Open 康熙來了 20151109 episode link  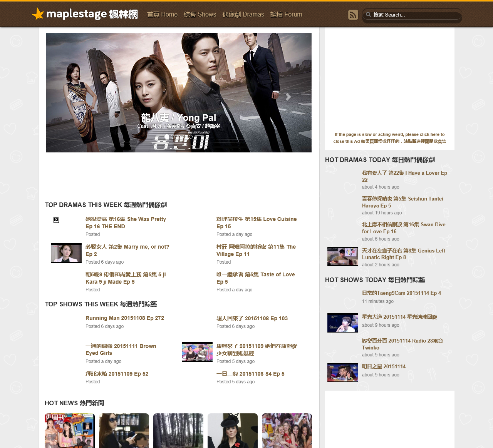coord(257,349)
